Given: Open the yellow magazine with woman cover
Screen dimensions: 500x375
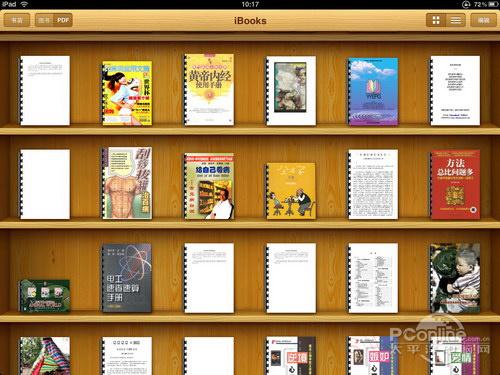Looking at the screenshot, I should click(x=127, y=93).
